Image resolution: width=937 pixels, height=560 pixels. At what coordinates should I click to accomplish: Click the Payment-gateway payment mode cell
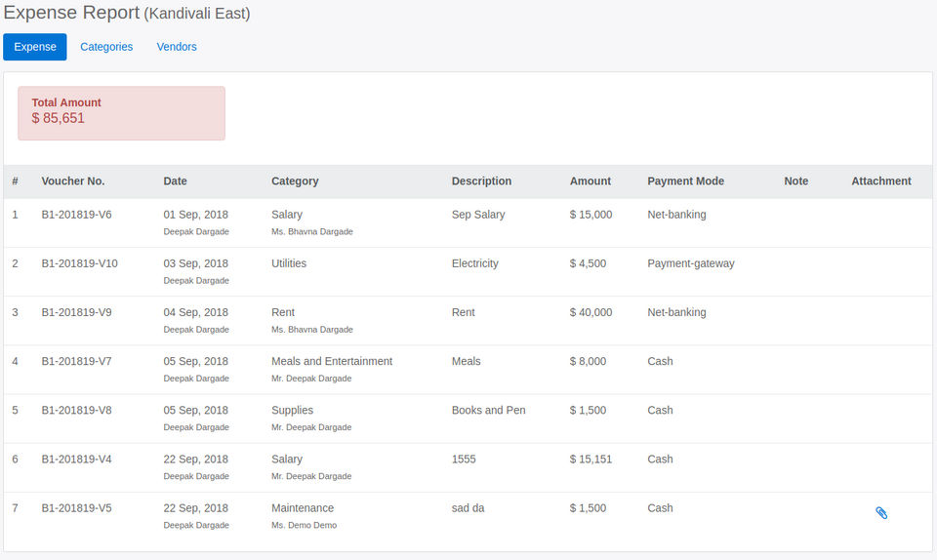(690, 263)
